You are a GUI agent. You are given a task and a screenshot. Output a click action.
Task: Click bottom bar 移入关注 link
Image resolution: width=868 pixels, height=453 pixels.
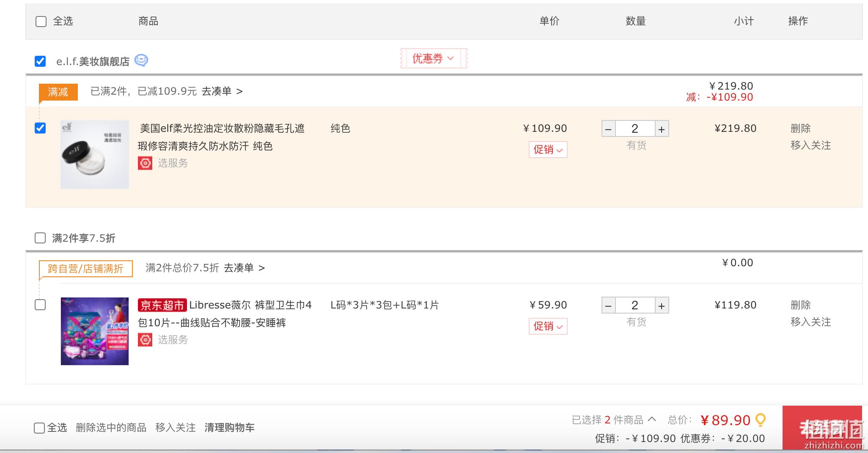click(176, 428)
